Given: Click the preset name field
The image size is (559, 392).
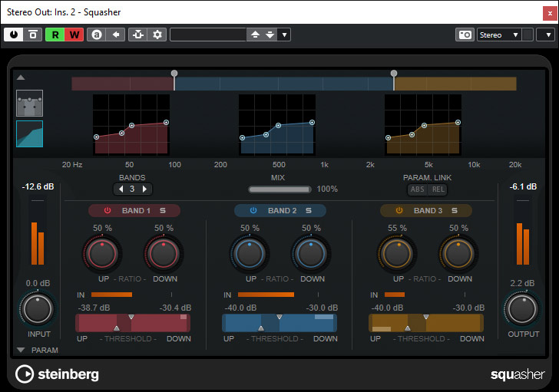Looking at the screenshot, I should coord(207,35).
